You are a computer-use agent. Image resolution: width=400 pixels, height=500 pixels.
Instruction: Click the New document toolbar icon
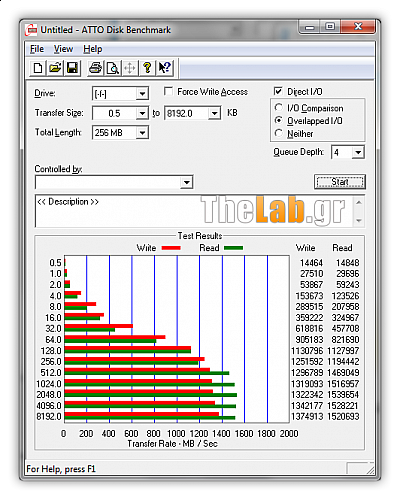click(x=38, y=68)
